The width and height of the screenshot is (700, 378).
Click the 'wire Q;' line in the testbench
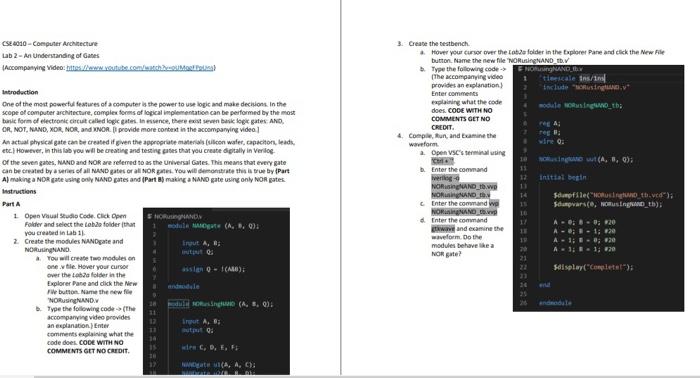pyautogui.click(x=551, y=141)
